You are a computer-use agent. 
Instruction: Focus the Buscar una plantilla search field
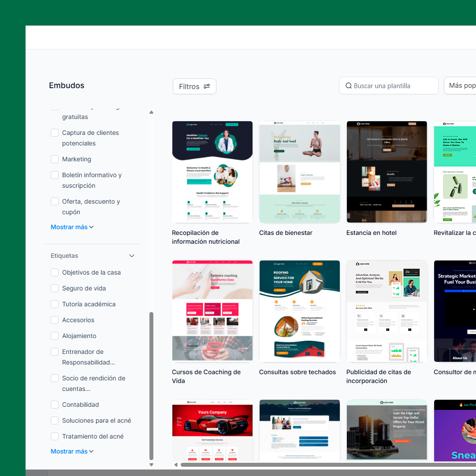pyautogui.click(x=389, y=86)
